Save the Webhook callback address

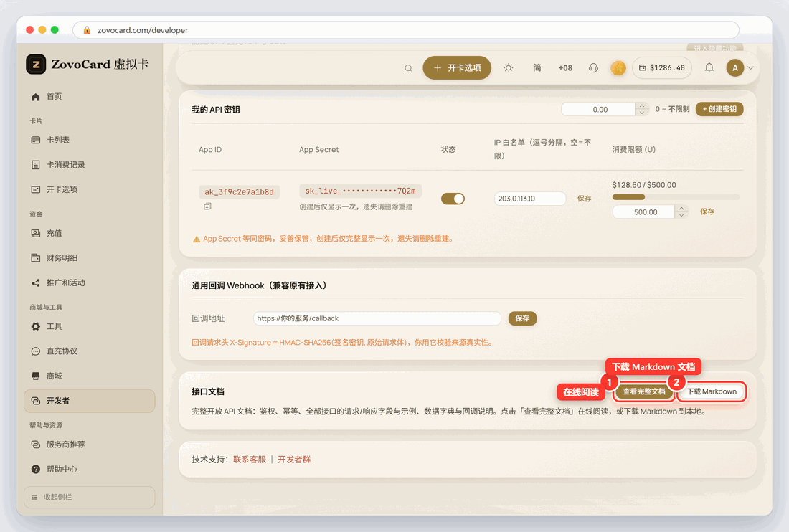tap(522, 318)
